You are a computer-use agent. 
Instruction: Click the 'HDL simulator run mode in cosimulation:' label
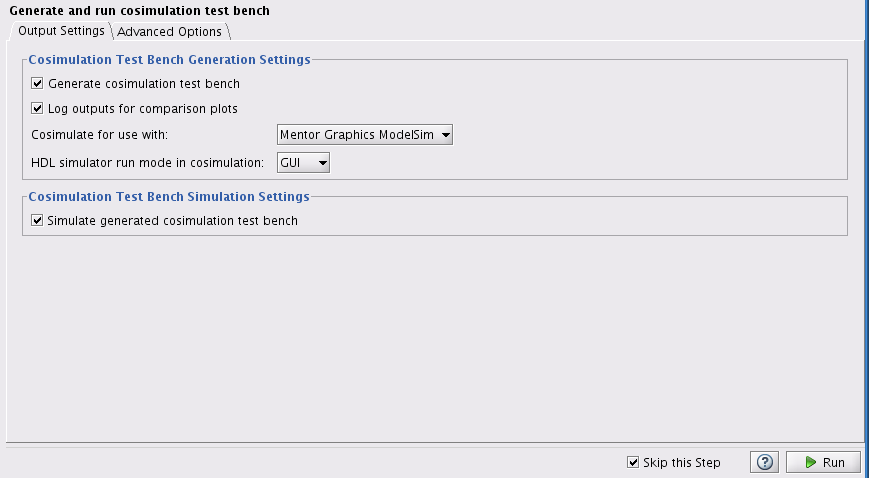point(147,162)
